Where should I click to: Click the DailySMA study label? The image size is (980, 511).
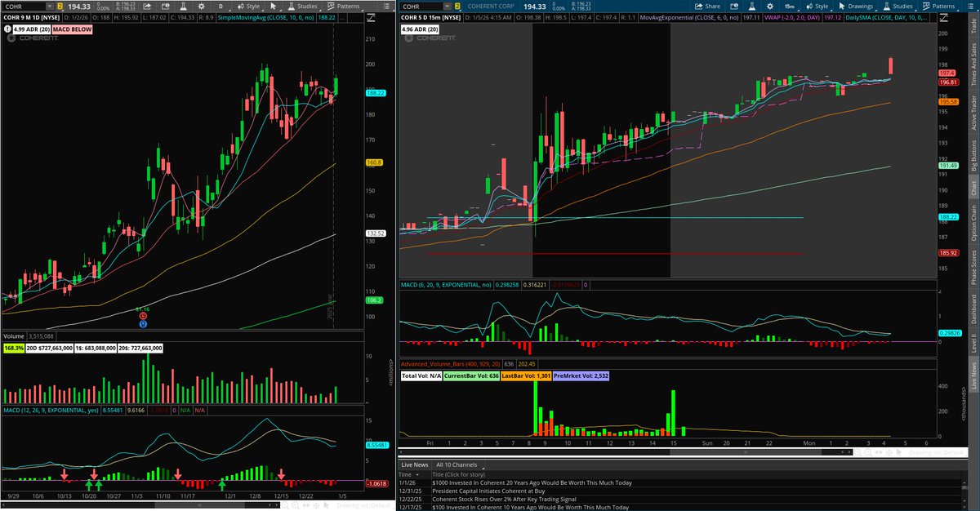click(887, 17)
